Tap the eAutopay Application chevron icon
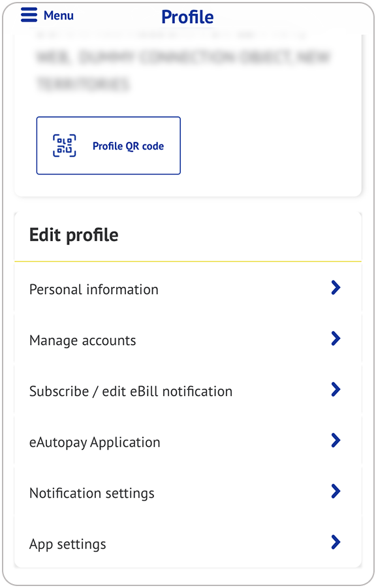Screen dimensions: 376x588 pos(336,440)
